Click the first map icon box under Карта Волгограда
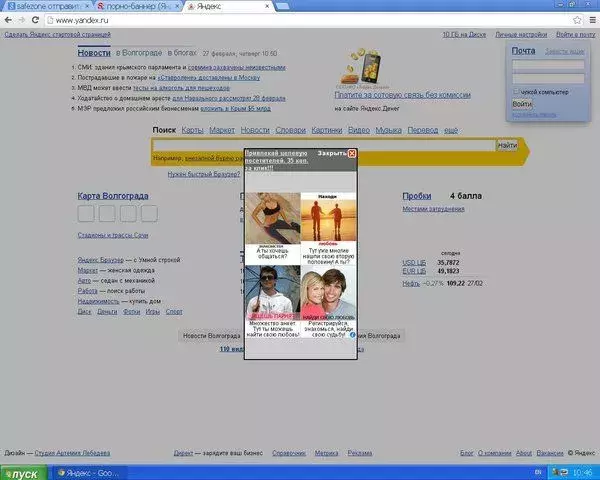This screenshot has width=600, height=480. [86, 214]
